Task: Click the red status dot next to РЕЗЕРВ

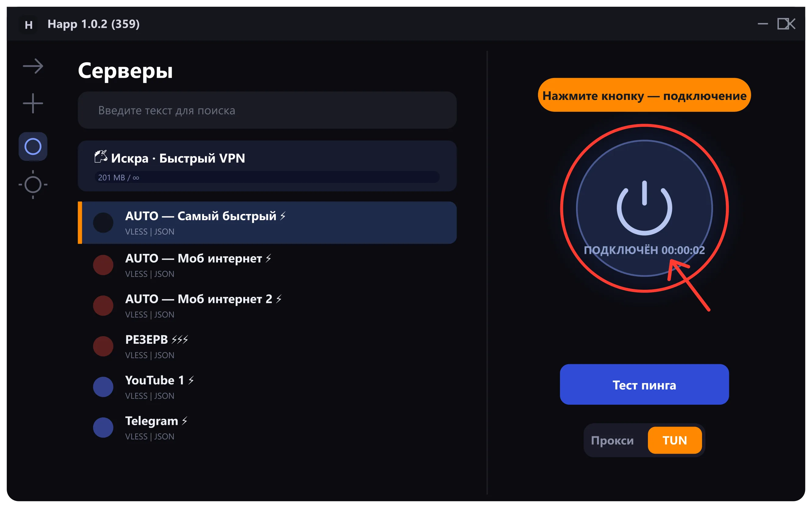Action: tap(103, 346)
